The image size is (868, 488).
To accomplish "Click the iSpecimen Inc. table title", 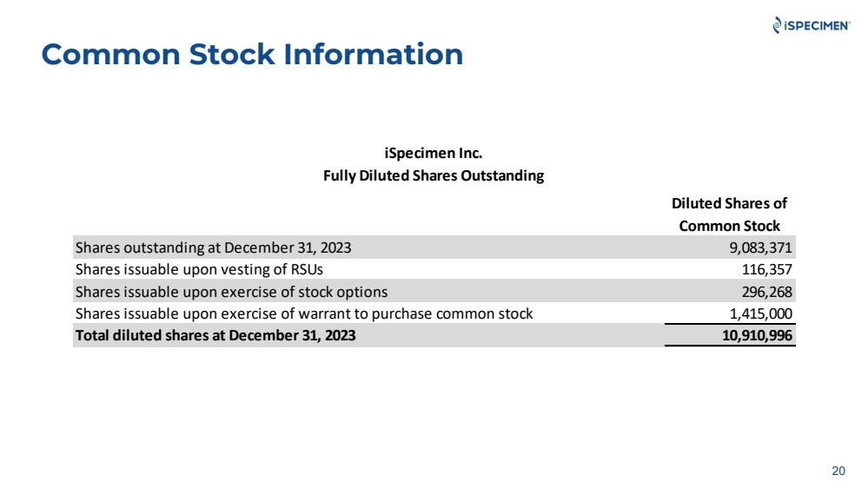I will 434,153.
